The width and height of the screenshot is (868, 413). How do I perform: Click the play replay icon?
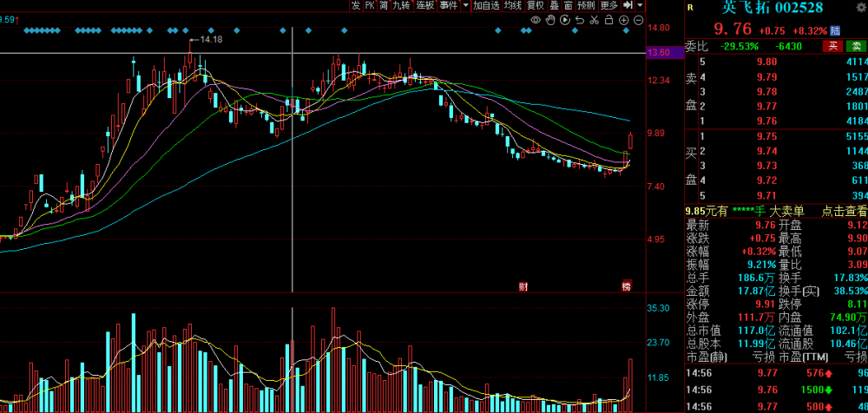(x=565, y=19)
